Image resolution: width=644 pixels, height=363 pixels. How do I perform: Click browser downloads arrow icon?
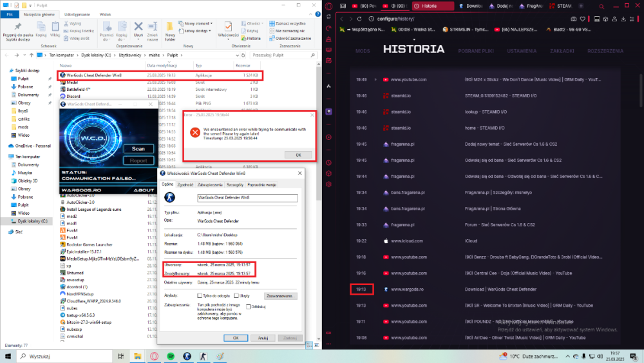(x=623, y=19)
